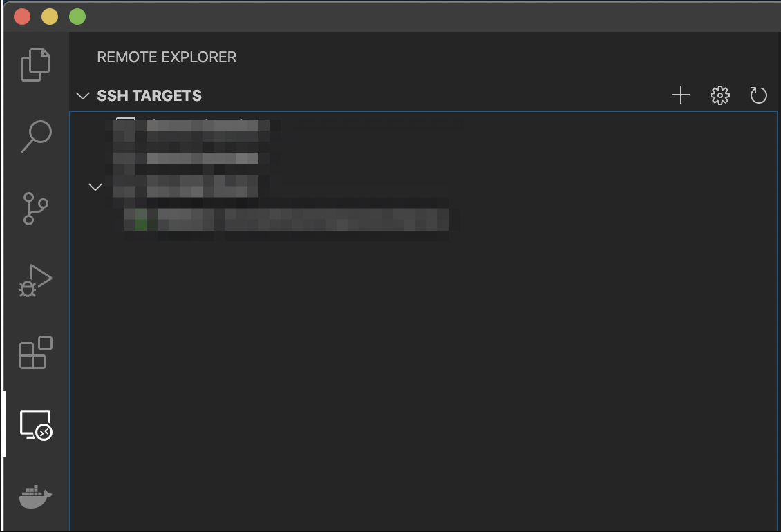Click the REMOTE EXPLORER panel title
The image size is (781, 532).
tap(167, 57)
